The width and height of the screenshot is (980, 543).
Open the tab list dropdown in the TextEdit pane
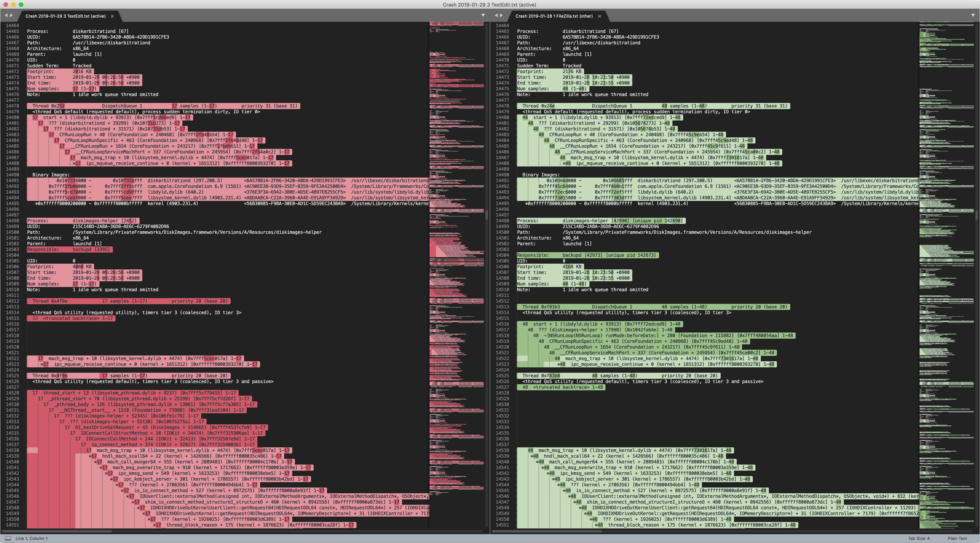(x=483, y=16)
